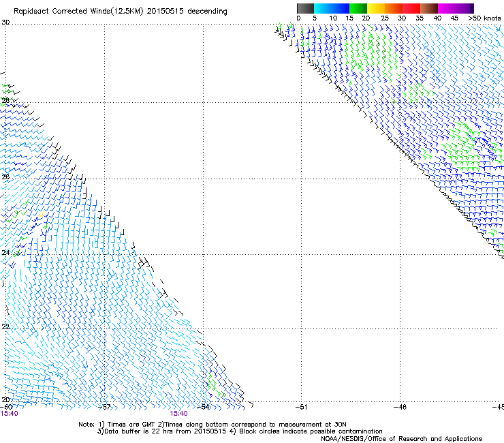This screenshot has height=443, width=504.
Task: Click the gray 0-5 knots color swatch
Action: point(305,8)
